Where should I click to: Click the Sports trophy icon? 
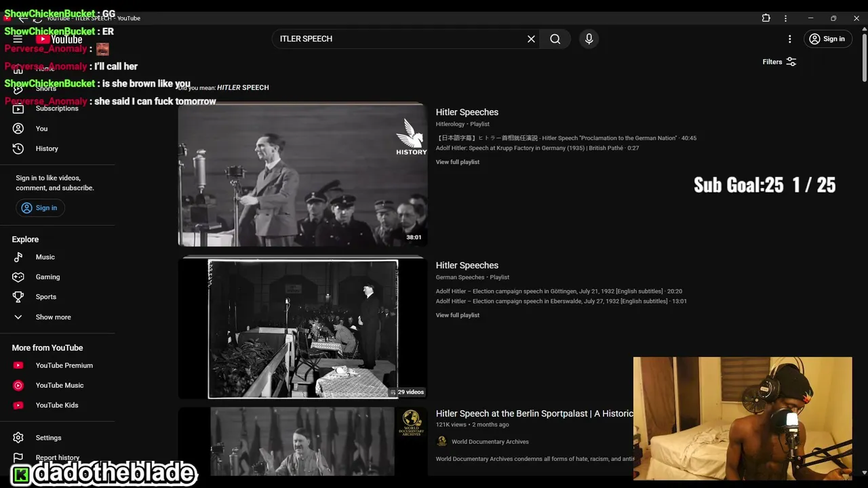[18, 297]
